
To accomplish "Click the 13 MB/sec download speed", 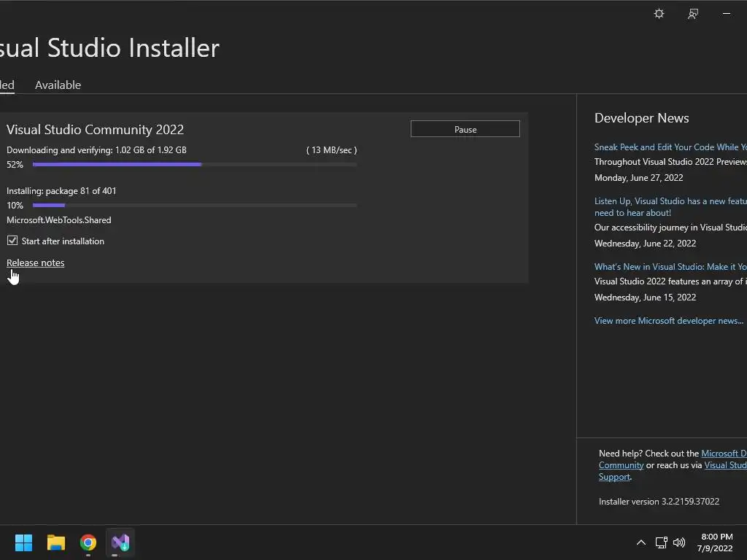I will [x=332, y=150].
